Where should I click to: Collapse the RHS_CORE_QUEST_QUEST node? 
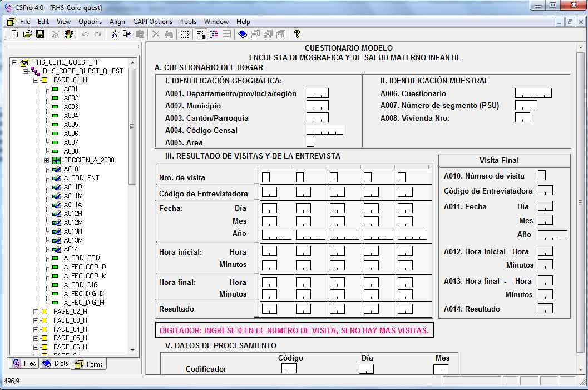pyautogui.click(x=25, y=71)
